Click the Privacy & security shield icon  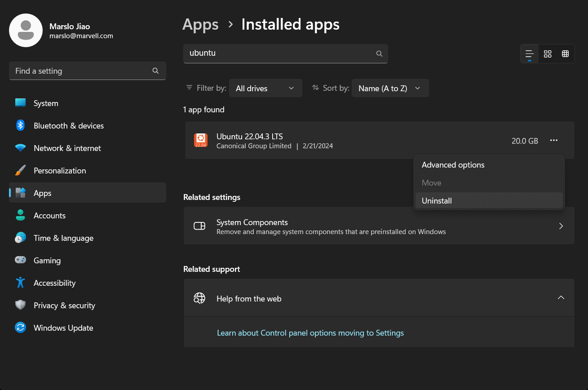coord(20,305)
